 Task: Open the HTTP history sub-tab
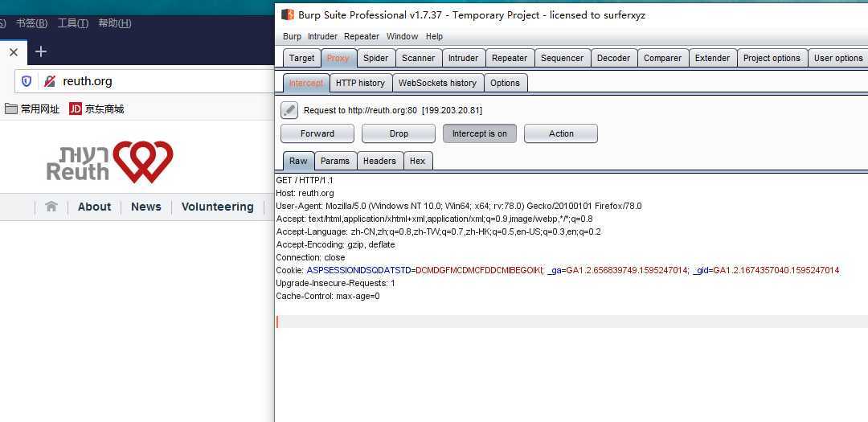360,83
